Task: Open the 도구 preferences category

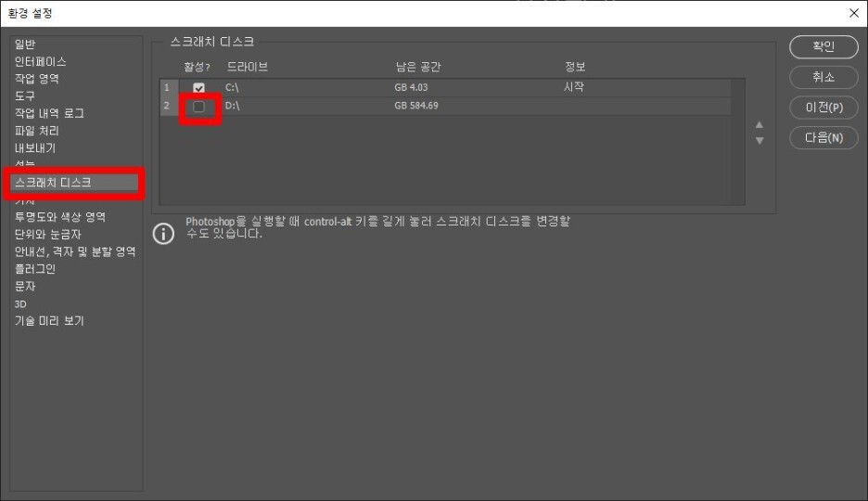Action: click(x=25, y=96)
